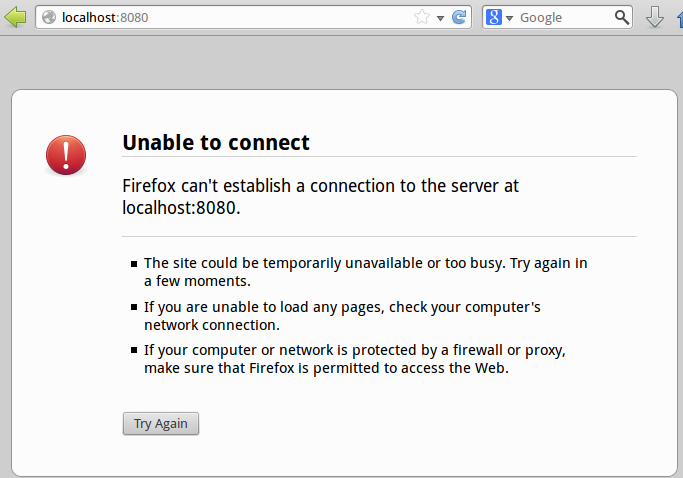Screen dimensions: 683x478
Task: Click the Try Again button
Action: 161,424
